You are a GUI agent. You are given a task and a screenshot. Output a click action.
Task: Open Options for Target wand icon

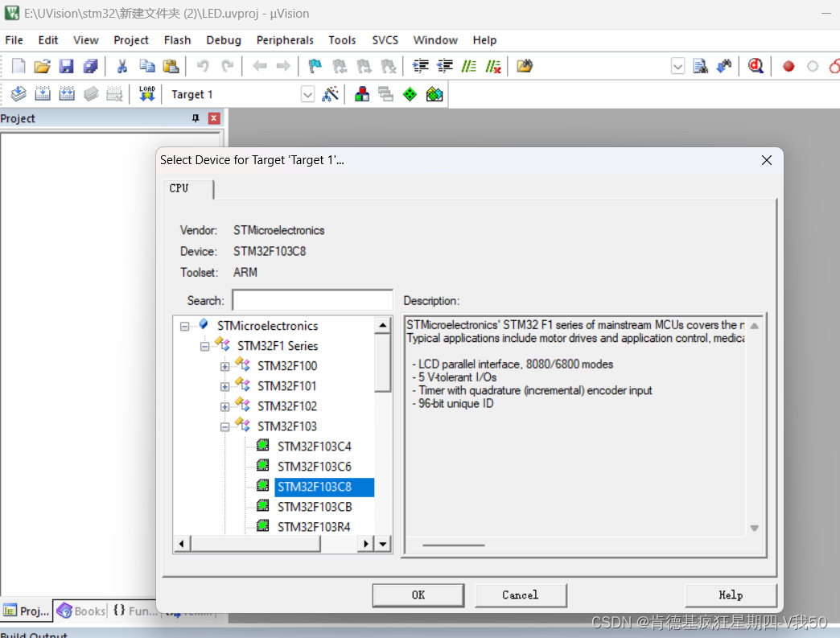point(330,94)
